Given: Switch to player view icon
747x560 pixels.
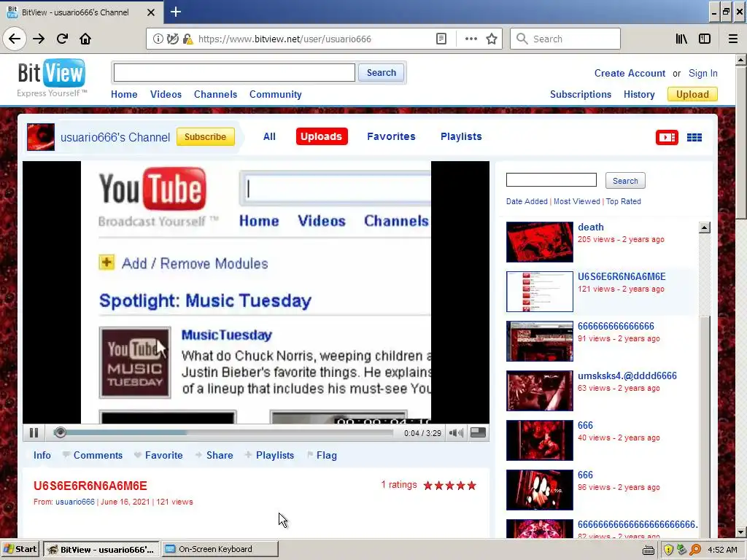Looking at the screenshot, I should 667,138.
